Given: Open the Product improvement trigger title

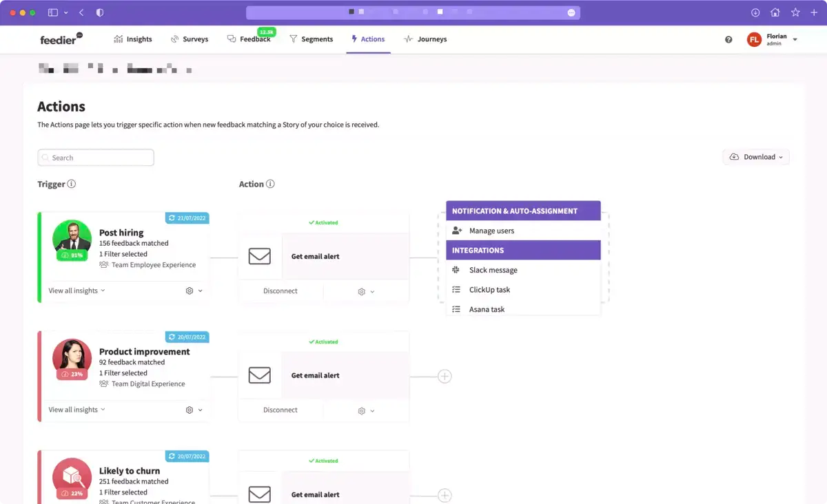Looking at the screenshot, I should pyautogui.click(x=145, y=352).
